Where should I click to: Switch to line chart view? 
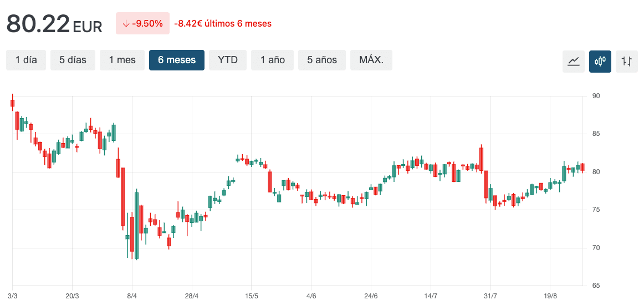tap(574, 61)
